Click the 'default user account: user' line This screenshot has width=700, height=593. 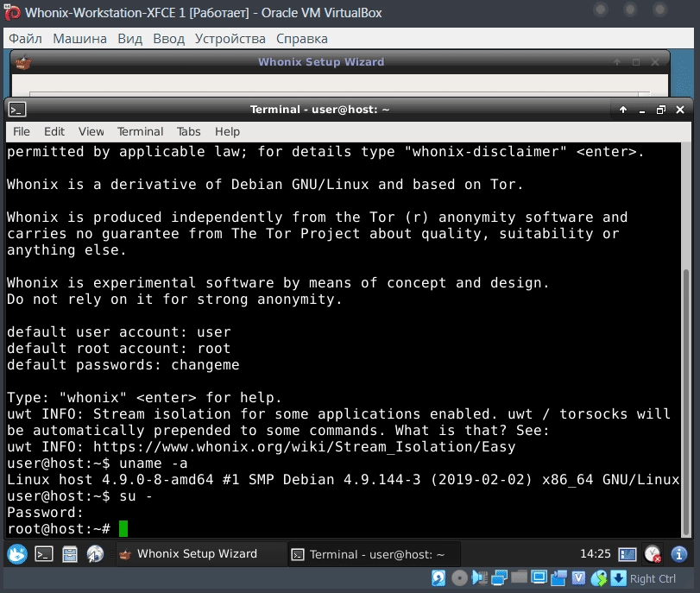click(119, 332)
